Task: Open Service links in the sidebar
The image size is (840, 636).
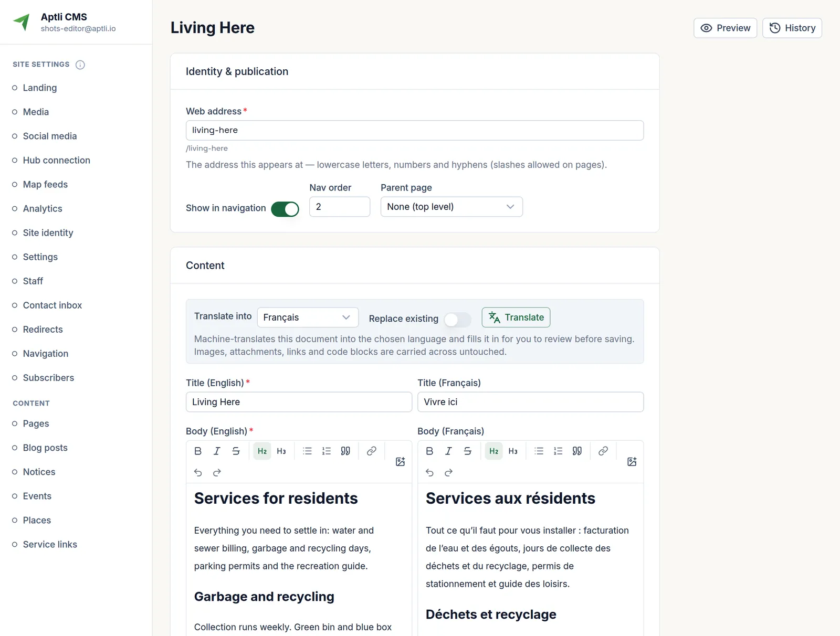Action: coord(50,544)
